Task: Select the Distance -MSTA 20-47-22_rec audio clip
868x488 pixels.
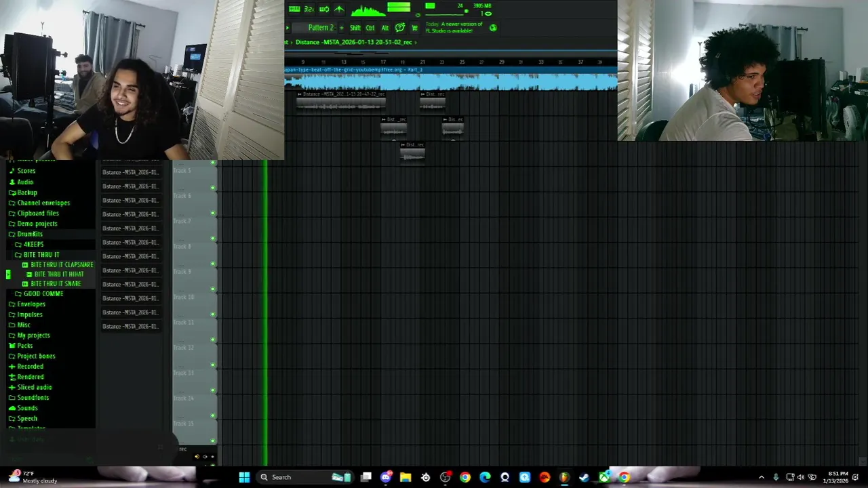Action: 341,102
